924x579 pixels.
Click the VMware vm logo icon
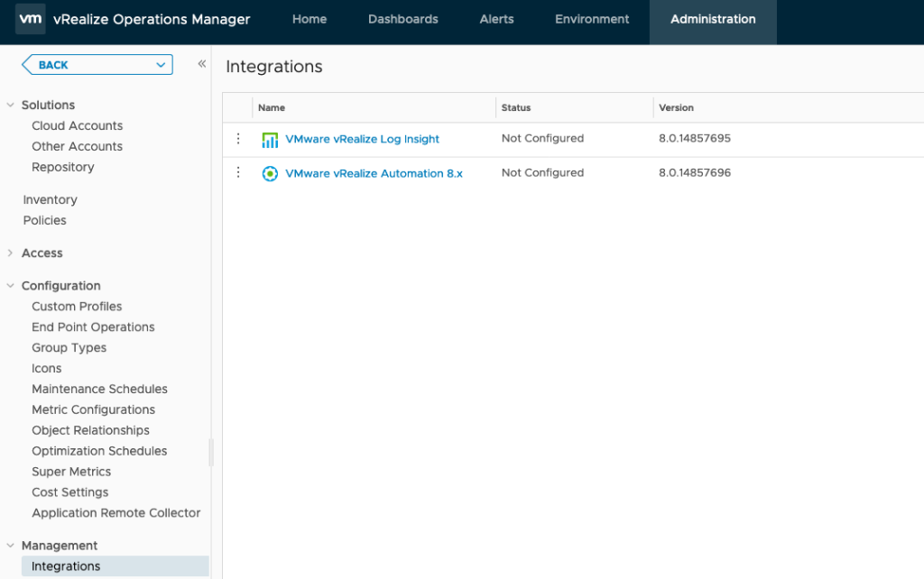[x=30, y=19]
